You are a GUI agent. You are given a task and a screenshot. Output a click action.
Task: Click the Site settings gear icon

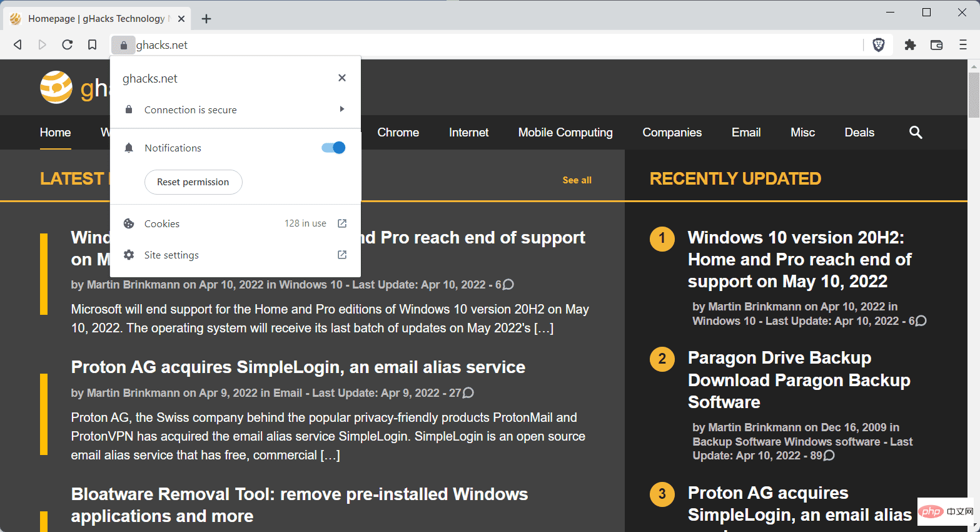point(129,255)
